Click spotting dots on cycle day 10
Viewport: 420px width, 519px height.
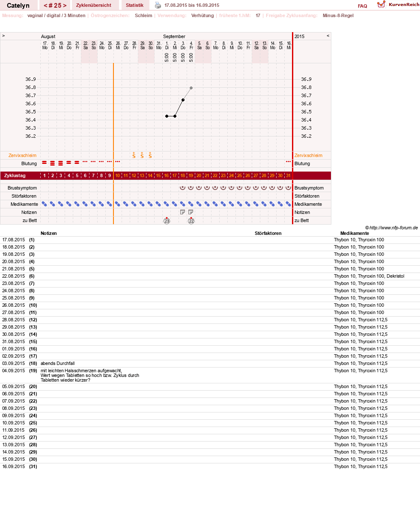118,162
